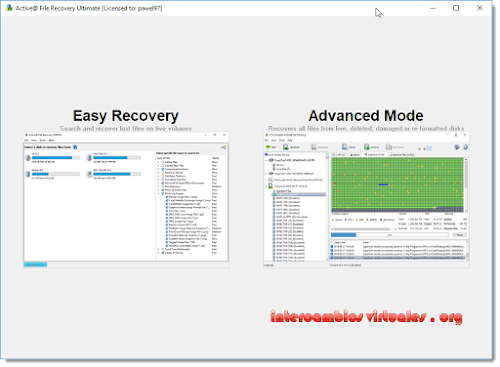
Task: Click "Search and recover lost files on live volumes"
Action: 126,128
